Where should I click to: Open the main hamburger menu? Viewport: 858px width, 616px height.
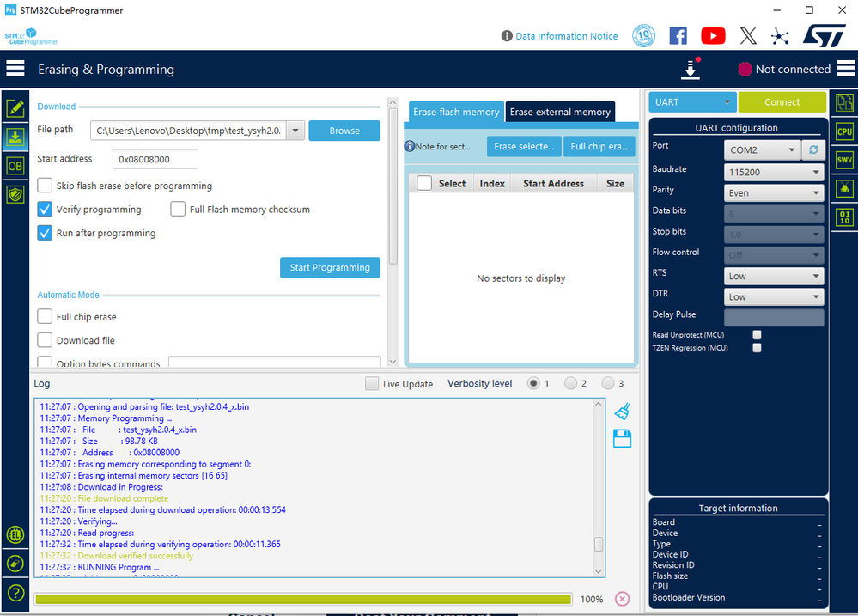point(15,69)
